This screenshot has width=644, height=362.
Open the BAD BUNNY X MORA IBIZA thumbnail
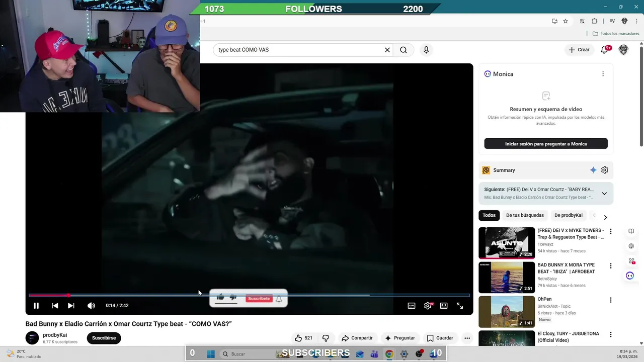pyautogui.click(x=507, y=278)
